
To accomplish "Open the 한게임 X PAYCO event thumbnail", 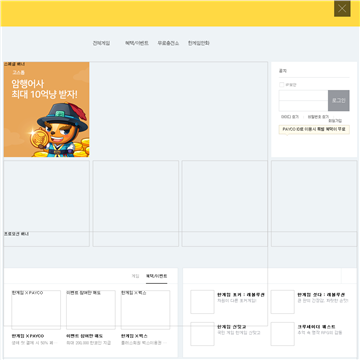I will click(x=36, y=310).
